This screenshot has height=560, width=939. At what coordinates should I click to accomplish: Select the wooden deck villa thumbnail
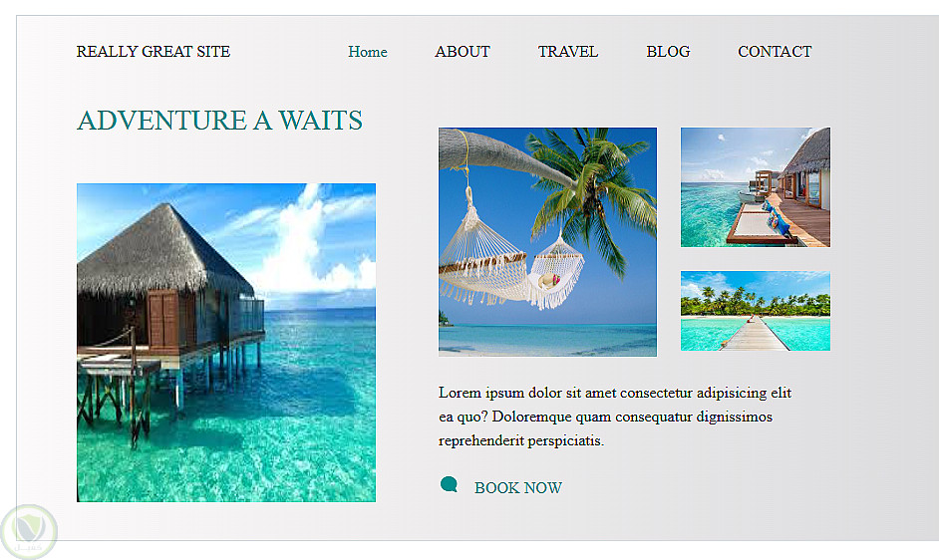pos(756,187)
